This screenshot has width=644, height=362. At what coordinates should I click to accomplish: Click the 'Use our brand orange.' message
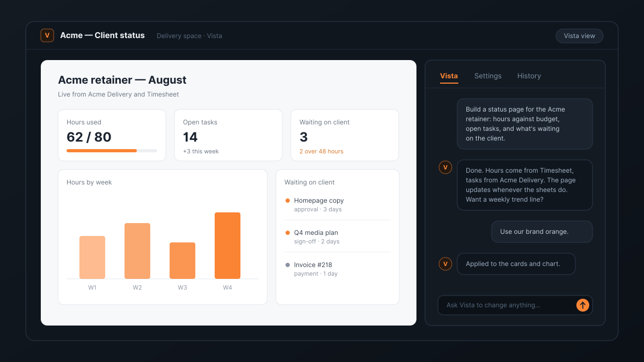pyautogui.click(x=542, y=232)
